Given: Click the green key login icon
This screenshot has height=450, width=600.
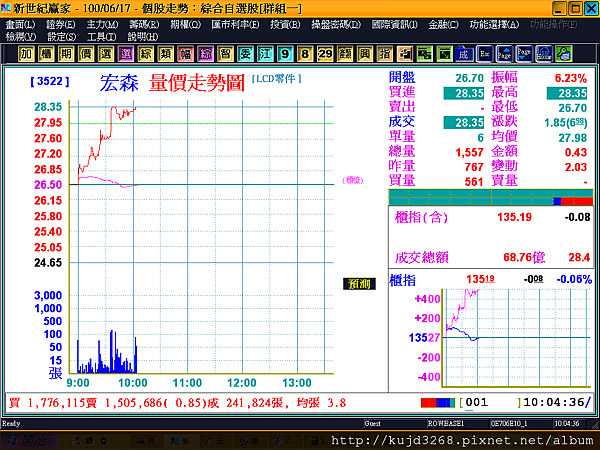Looking at the screenshot, I should click(x=564, y=54).
